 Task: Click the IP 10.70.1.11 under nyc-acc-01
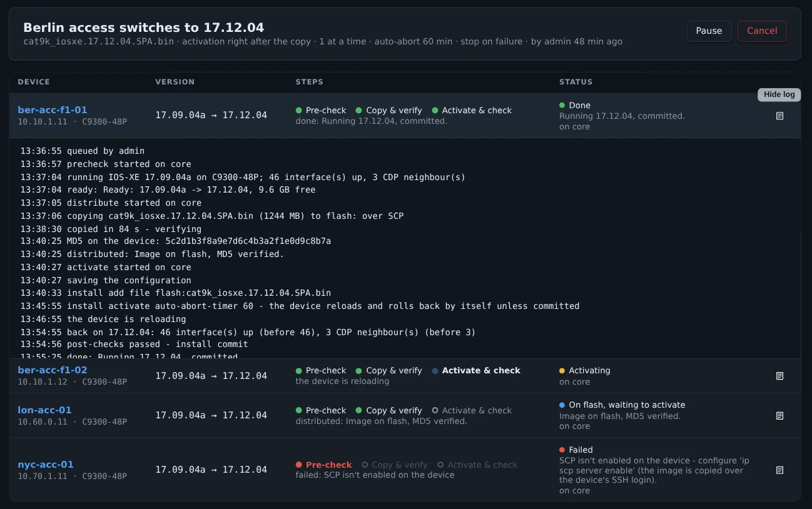(42, 476)
